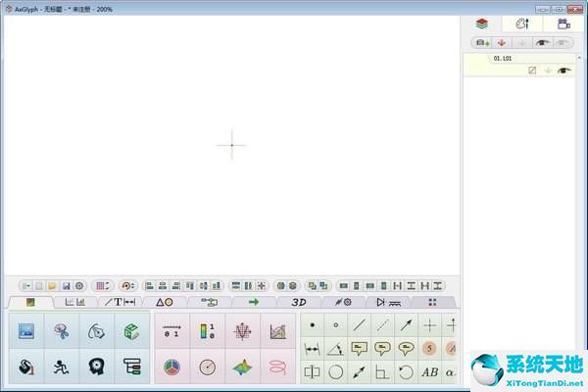588x392 pixels.
Task: Add a new layer button
Action: pos(481,42)
